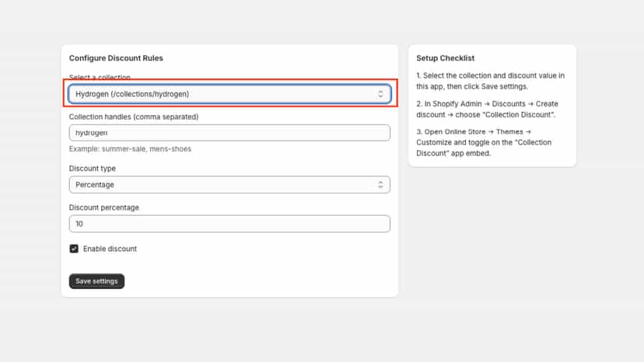Screen dimensions: 644x362
Task: Toggle the Enable discount checkbox
Action: (x=74, y=249)
